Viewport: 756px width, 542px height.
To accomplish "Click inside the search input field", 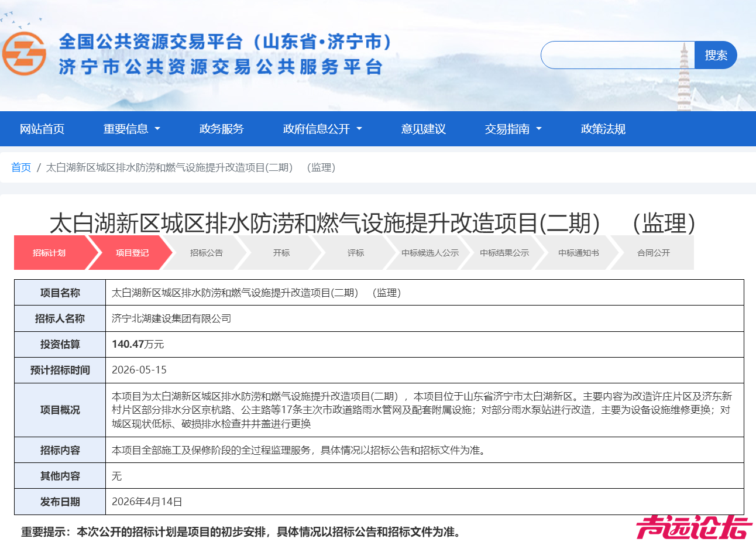I will coord(614,55).
